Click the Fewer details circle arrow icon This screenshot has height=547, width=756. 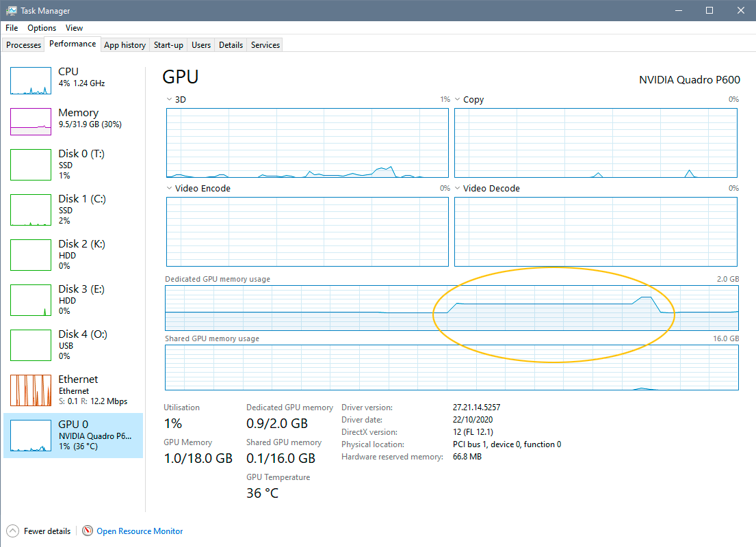point(13,531)
